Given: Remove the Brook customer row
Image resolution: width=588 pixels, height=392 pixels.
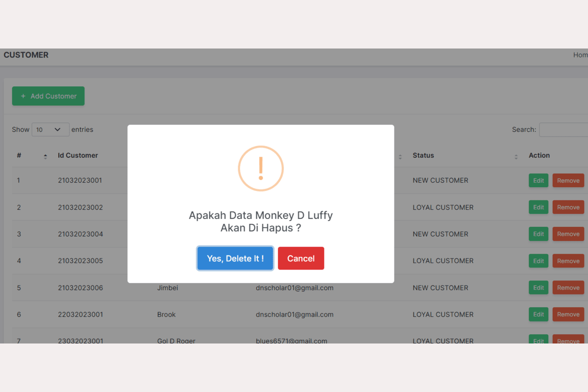Looking at the screenshot, I should point(568,315).
